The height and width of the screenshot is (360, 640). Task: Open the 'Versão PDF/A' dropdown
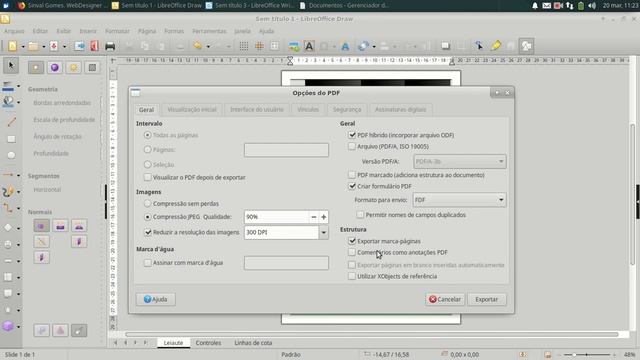coord(459,161)
